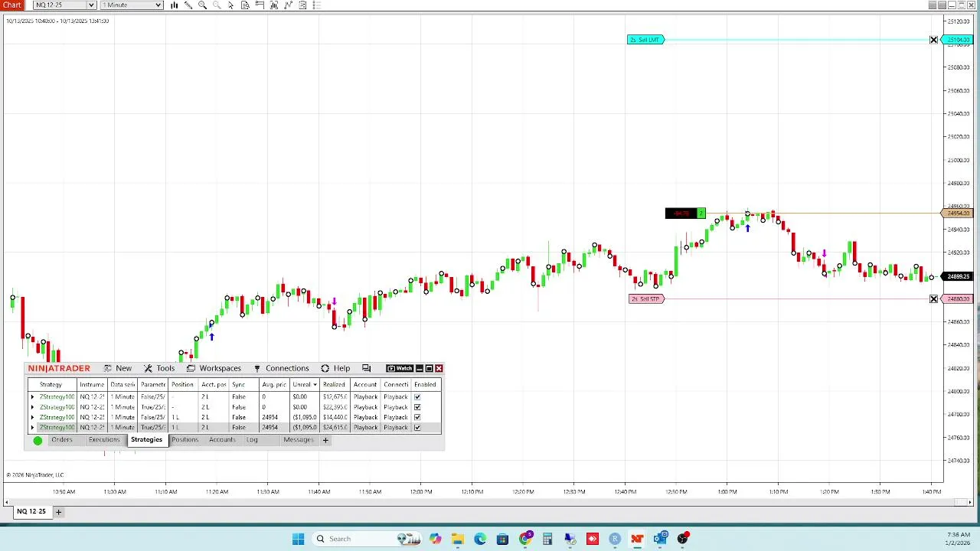Click the black-and-green position marker on chart
The height and width of the screenshot is (551, 980).
click(x=685, y=214)
